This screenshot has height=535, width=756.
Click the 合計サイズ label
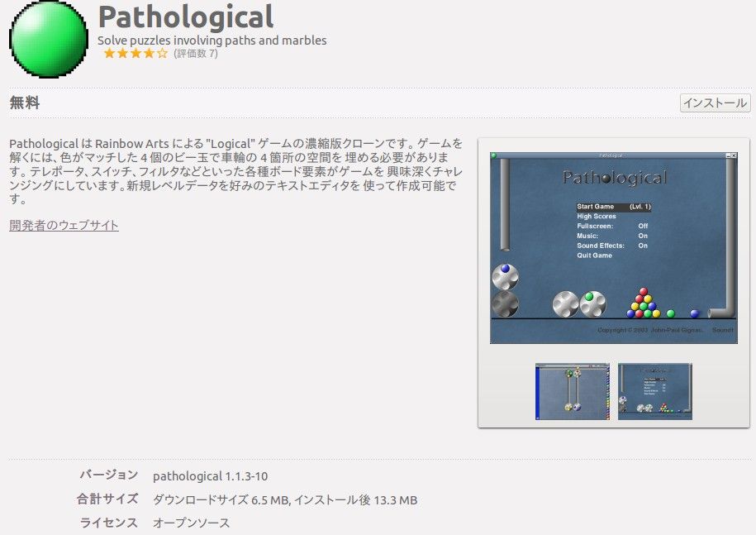coord(107,499)
